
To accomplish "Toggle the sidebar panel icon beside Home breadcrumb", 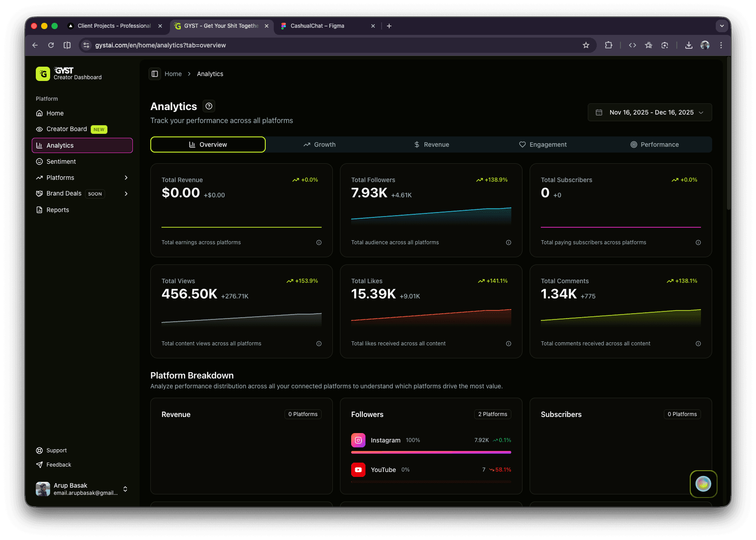I will tap(155, 74).
